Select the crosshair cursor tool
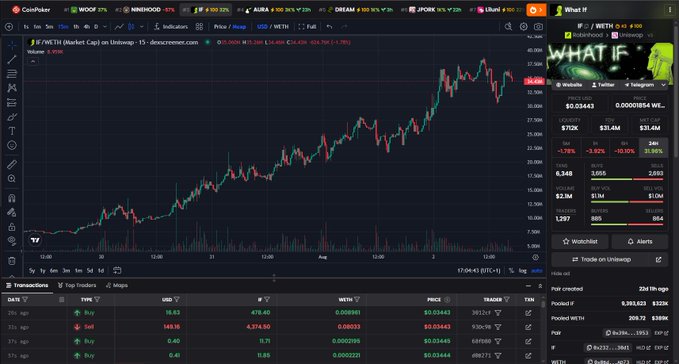 point(12,45)
